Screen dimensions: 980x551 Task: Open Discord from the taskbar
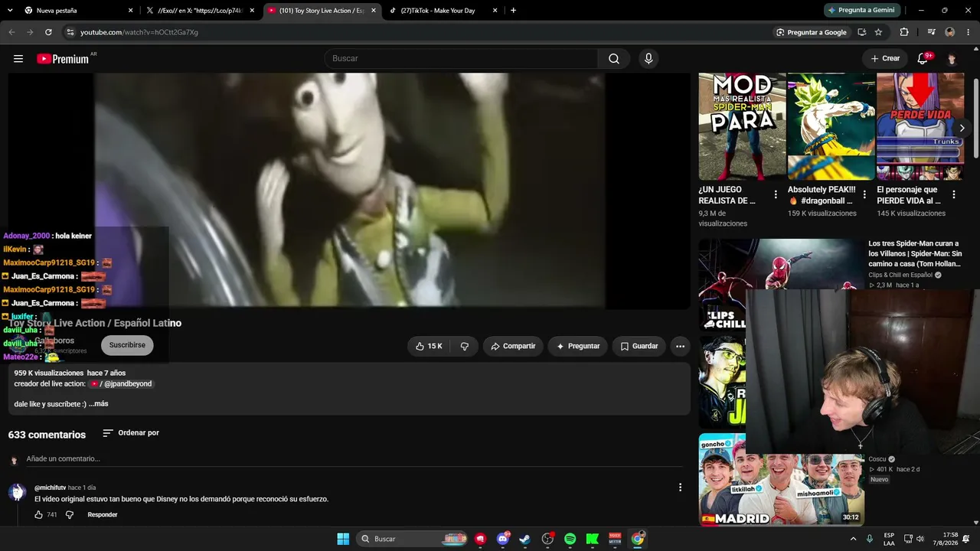coord(503,539)
